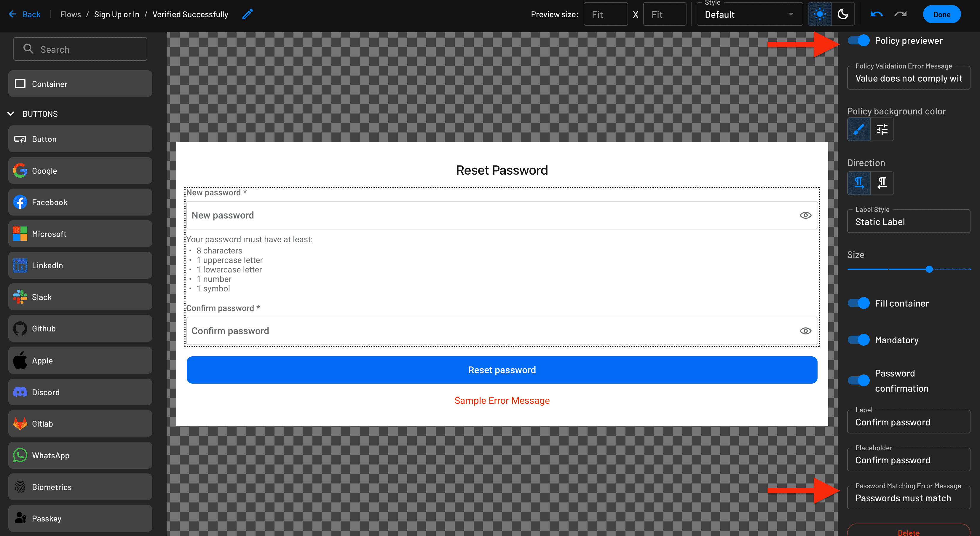Viewport: 980px width, 536px height.
Task: Show the New password field value
Action: click(805, 215)
